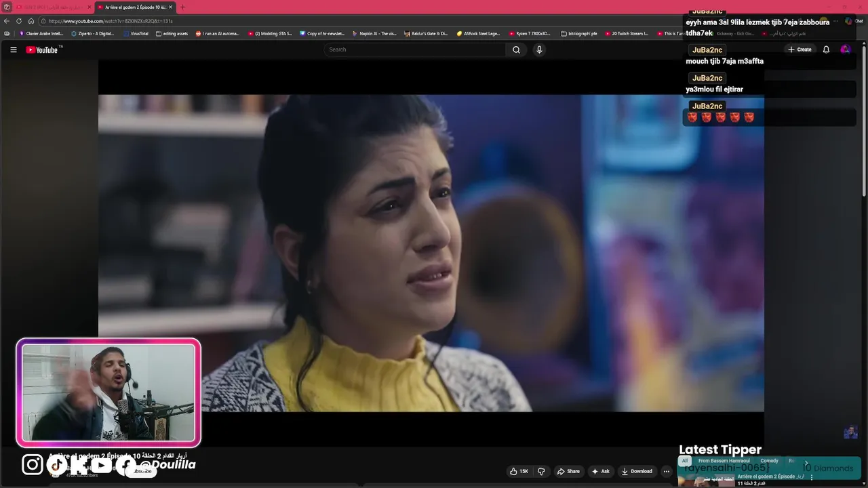Open bibliographi pfe bookmark folder
This screenshot has height=488, width=868.
[579, 33]
